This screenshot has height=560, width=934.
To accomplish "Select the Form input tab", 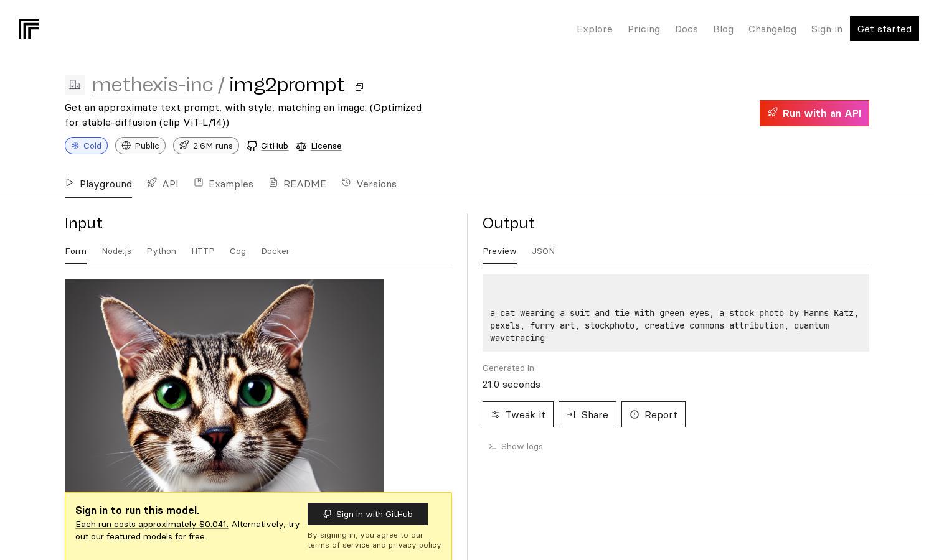I will [75, 251].
